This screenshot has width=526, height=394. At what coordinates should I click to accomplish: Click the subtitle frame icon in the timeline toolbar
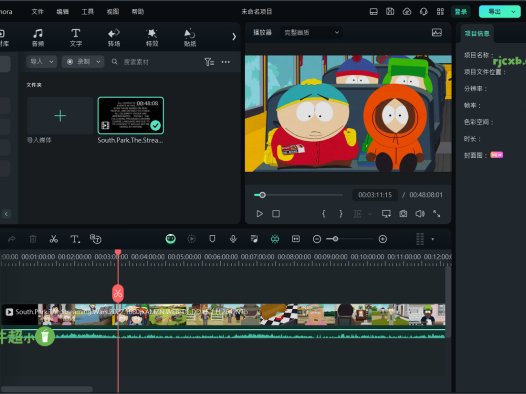tap(296, 239)
